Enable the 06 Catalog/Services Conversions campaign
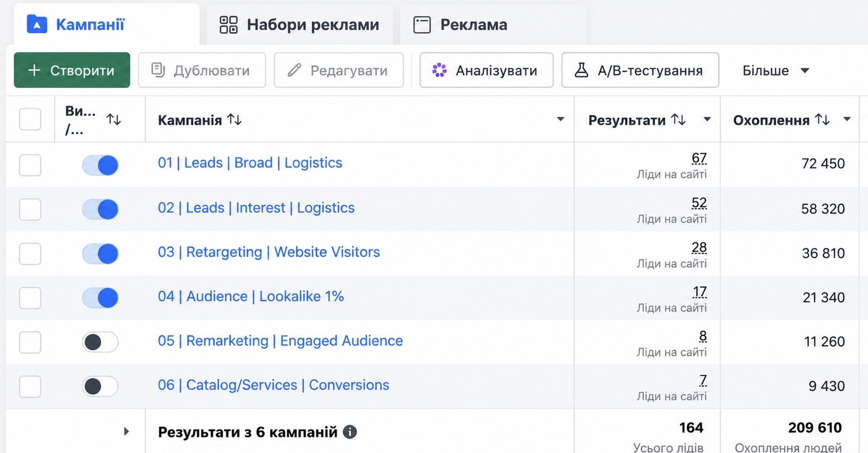868x453 pixels. [100, 386]
